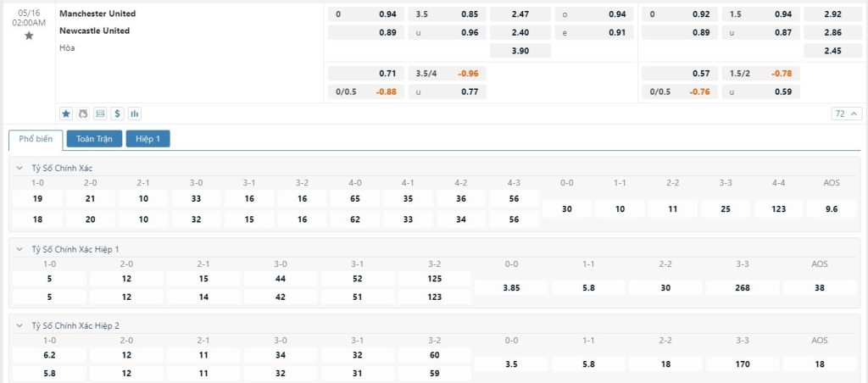Viewport: 868px width, 383px height.
Task: Switch to the Phổ biến tab
Action: click(35, 139)
